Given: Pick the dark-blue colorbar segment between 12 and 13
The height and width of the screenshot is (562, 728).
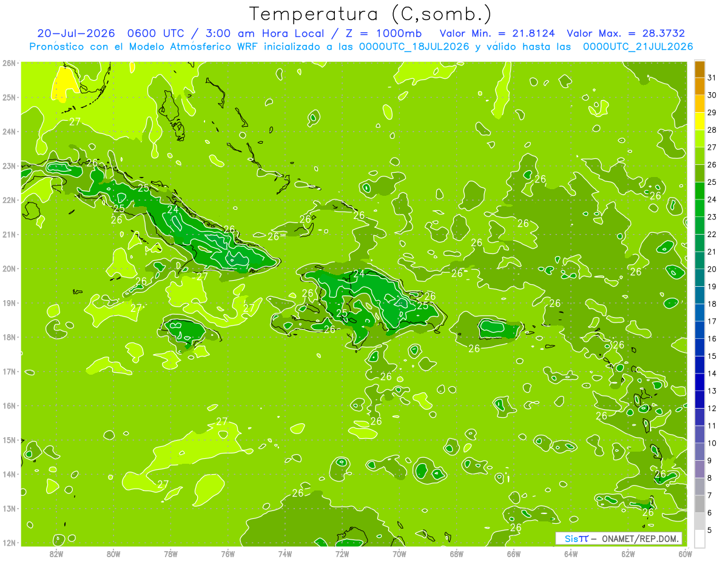Looking at the screenshot, I should 699,400.
